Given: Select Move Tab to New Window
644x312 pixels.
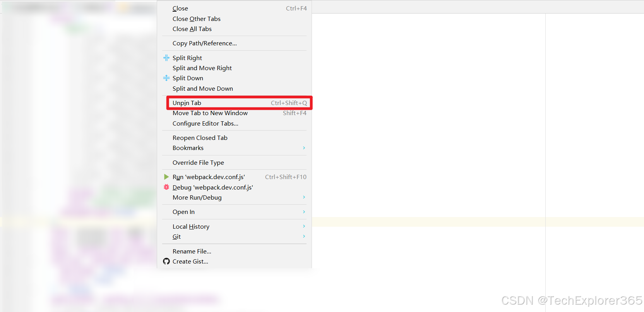Looking at the screenshot, I should (234, 113).
